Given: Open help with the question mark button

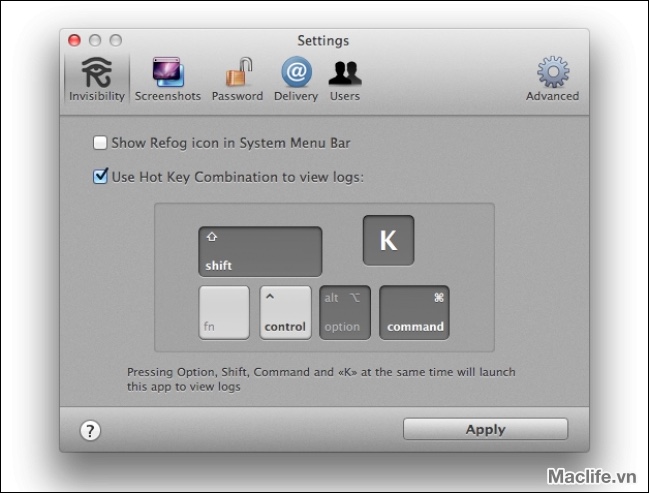Looking at the screenshot, I should click(x=90, y=430).
